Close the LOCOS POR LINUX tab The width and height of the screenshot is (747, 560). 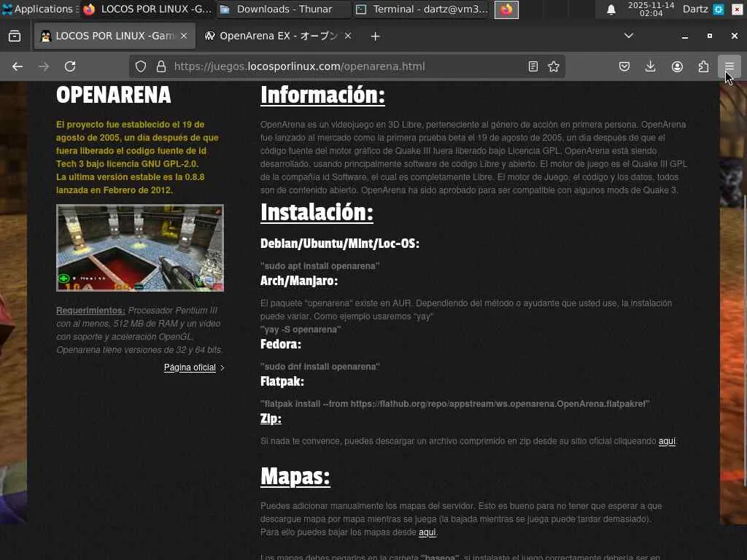[184, 36]
